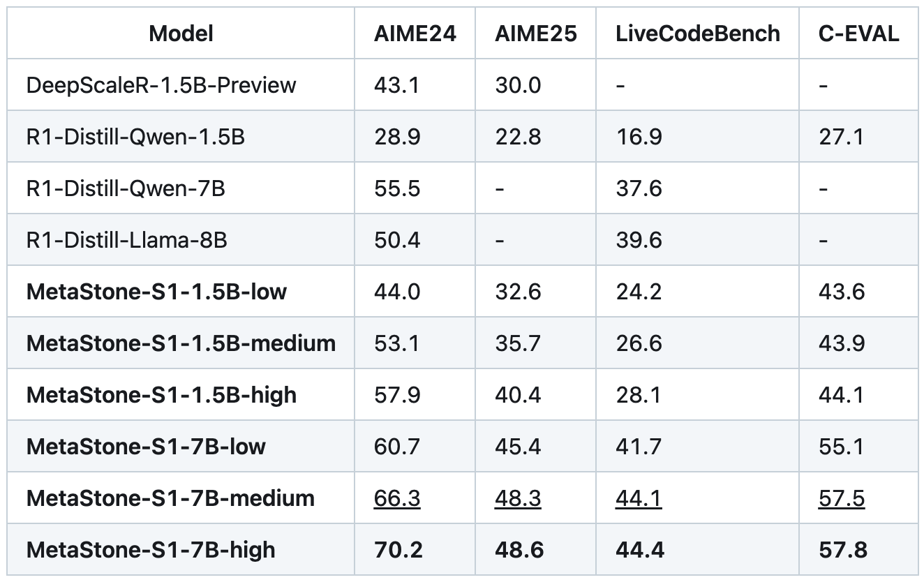Select the MetaStone-S1-1.5B-high model name
Viewport: 924px width, 582px height.
tap(161, 395)
